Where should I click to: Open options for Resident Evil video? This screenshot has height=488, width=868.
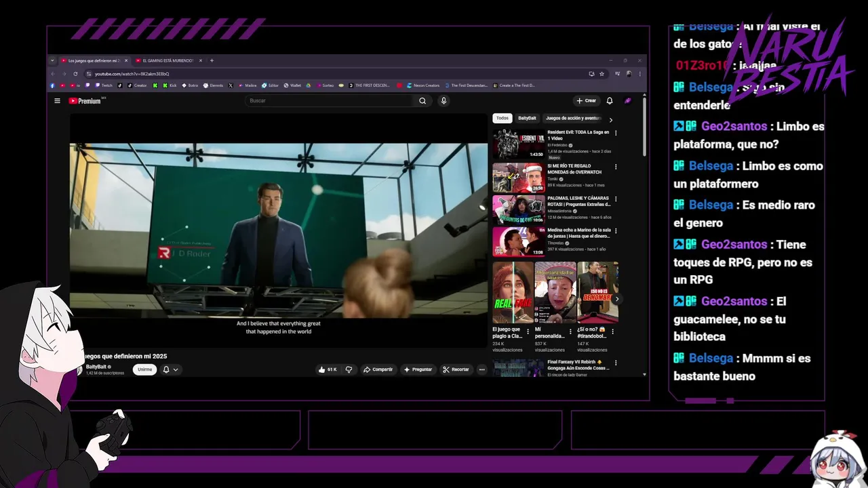616,134
